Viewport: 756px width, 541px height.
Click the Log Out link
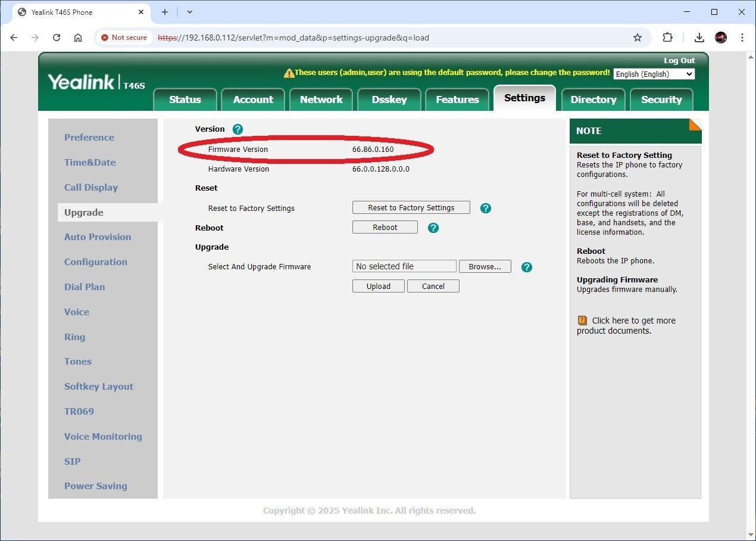pos(679,60)
